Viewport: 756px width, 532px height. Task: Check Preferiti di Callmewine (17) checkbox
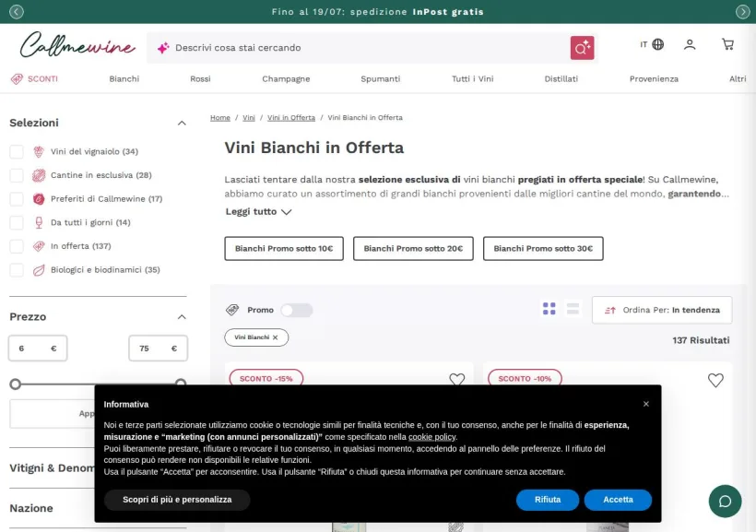pyautogui.click(x=17, y=199)
